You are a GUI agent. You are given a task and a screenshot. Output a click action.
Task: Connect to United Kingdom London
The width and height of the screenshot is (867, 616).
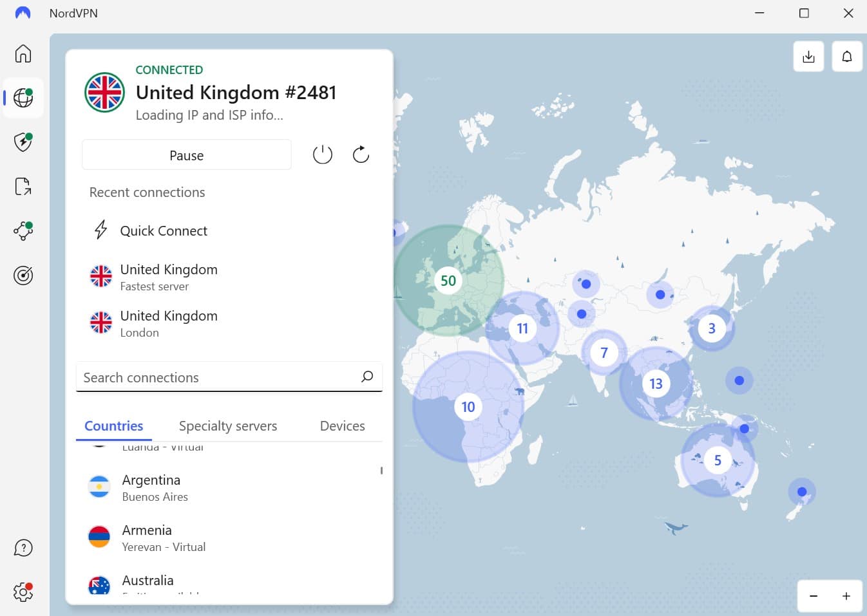point(229,323)
